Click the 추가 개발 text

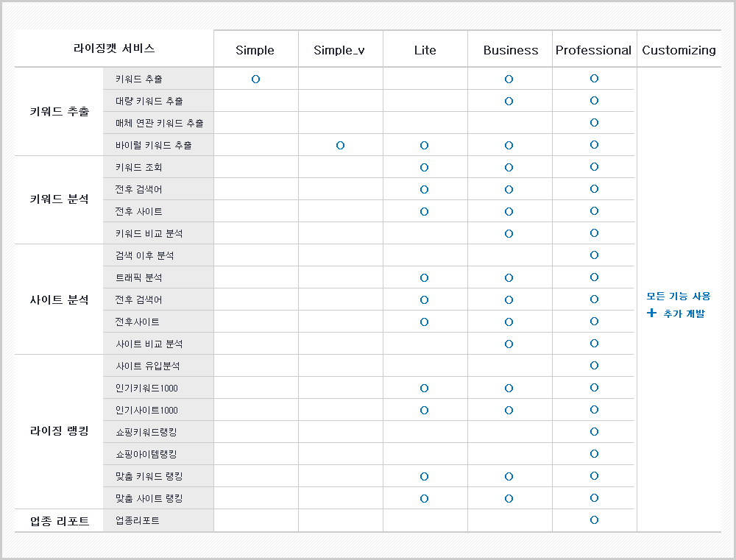[x=684, y=313]
